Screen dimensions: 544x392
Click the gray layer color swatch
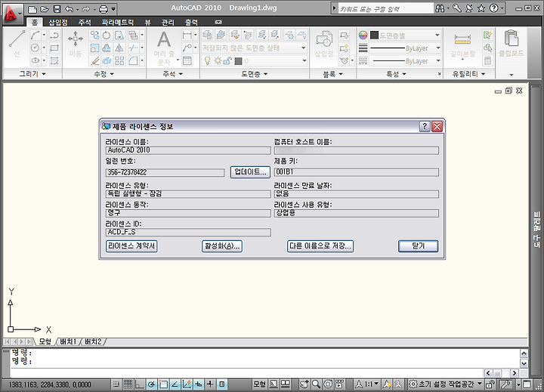click(238, 61)
